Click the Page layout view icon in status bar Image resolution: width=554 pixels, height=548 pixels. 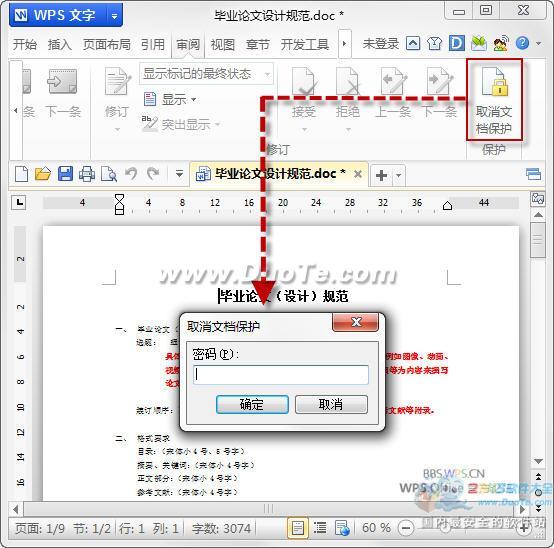[x=297, y=528]
